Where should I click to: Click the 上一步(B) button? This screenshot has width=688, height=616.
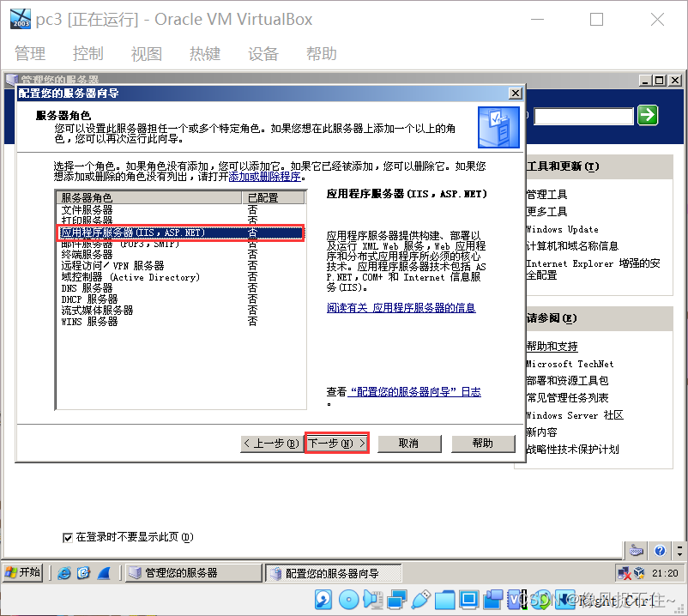tap(271, 444)
